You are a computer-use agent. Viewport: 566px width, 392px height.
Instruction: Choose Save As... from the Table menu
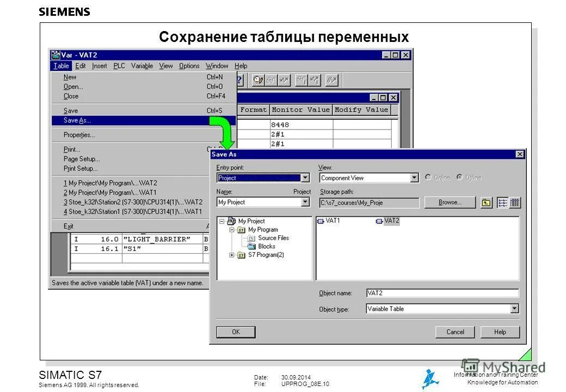click(144, 120)
